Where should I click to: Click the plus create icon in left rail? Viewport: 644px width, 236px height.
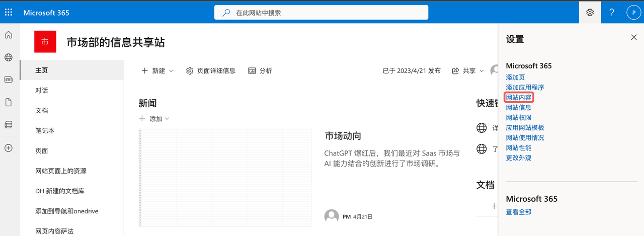tap(9, 148)
